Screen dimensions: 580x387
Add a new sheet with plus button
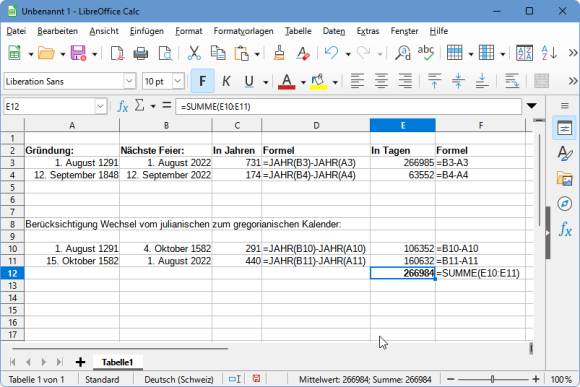[80, 362]
